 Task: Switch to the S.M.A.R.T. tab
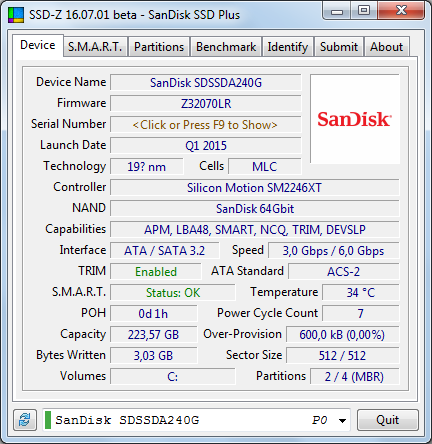click(x=95, y=47)
